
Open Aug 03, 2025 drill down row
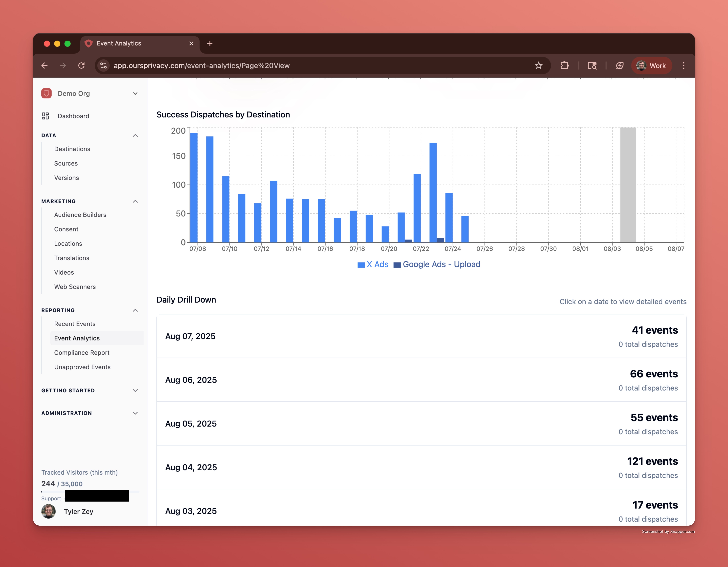click(421, 508)
